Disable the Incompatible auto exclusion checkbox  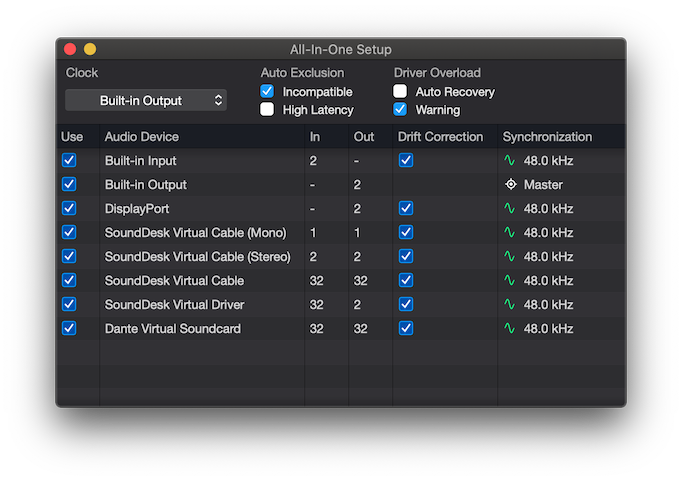[267, 92]
